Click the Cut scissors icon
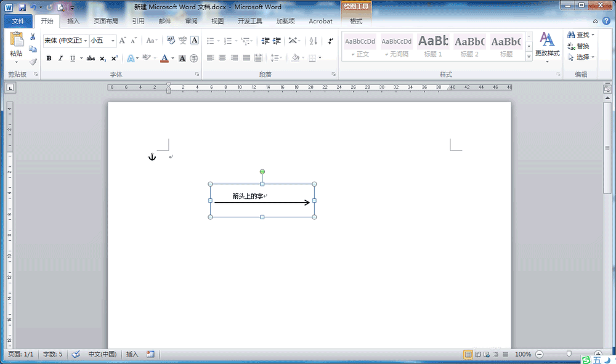This screenshot has width=616, height=364. click(x=33, y=37)
